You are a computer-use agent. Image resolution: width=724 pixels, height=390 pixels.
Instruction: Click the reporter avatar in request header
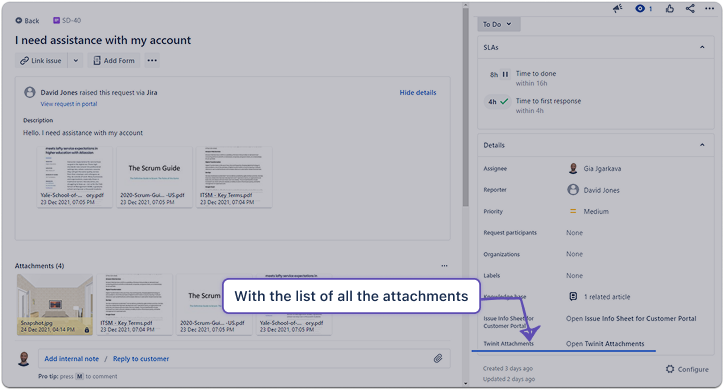click(x=30, y=92)
